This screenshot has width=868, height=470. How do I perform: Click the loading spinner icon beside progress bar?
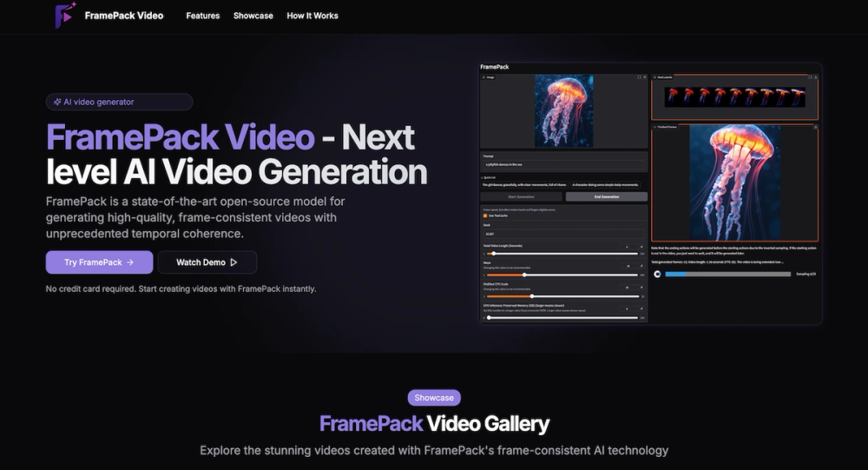tap(657, 274)
